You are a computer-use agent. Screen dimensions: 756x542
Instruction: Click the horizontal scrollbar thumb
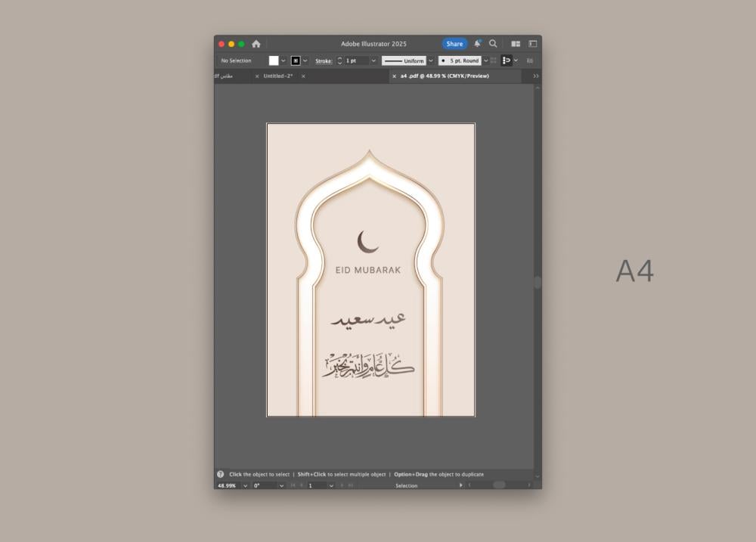[499, 485]
